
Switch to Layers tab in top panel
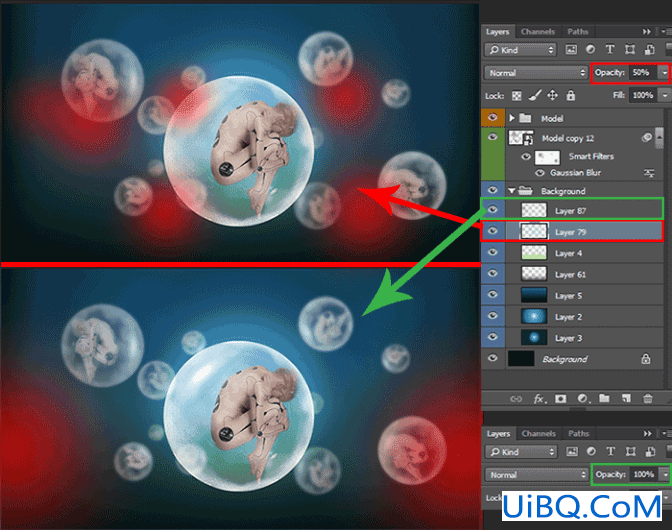point(497,32)
